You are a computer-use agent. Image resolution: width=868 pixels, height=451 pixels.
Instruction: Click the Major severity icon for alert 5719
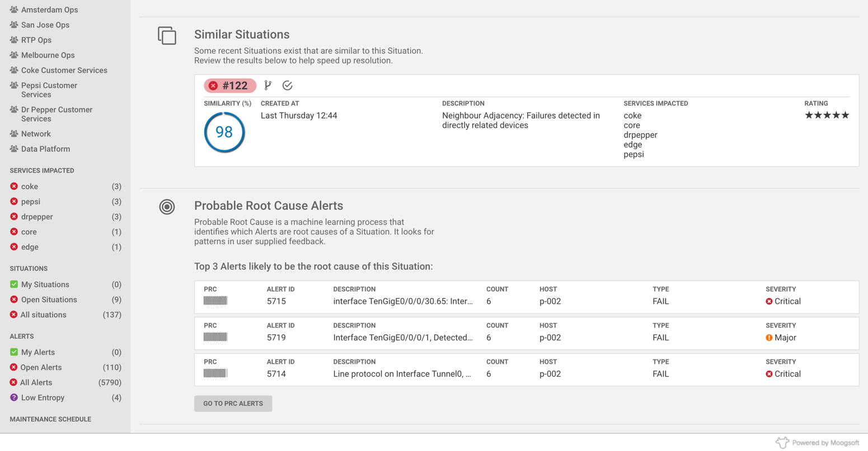pos(769,338)
